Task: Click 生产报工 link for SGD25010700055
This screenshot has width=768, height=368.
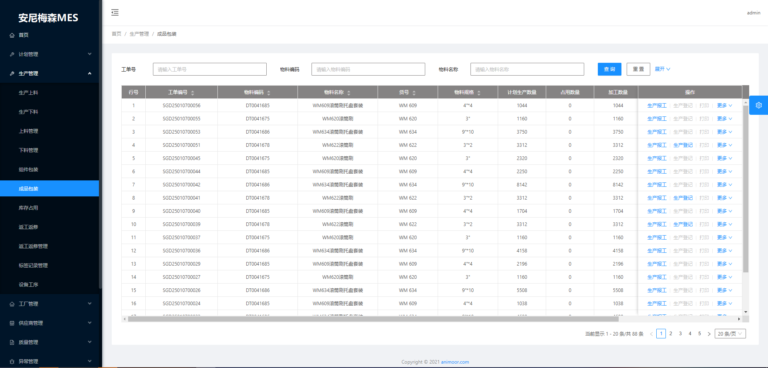Action: (656, 119)
